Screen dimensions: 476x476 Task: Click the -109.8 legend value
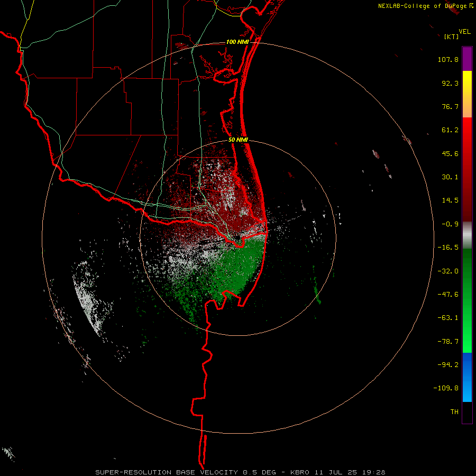point(446,388)
